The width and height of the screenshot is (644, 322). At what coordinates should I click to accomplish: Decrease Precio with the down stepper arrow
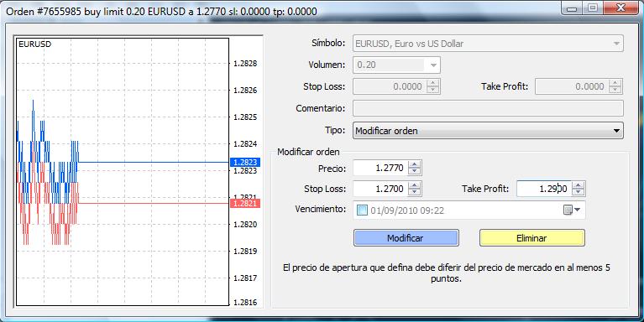(x=415, y=171)
